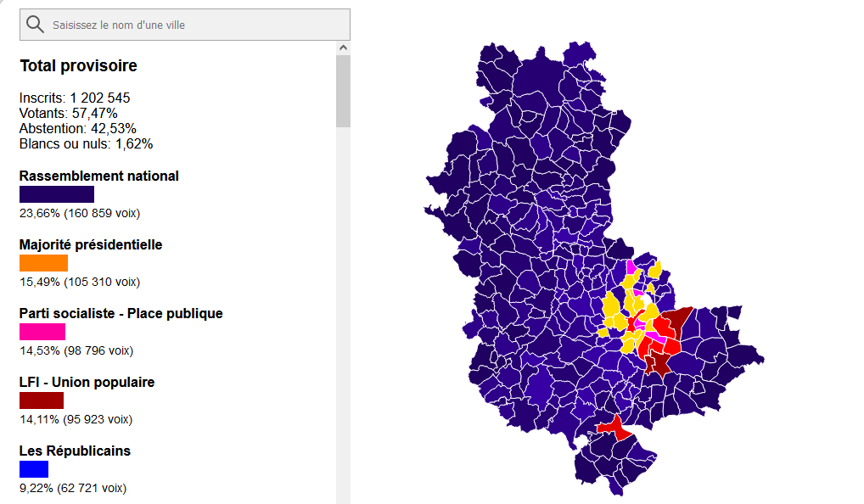864x504 pixels.
Task: Click the Majorité présidentielle orange bar
Action: pos(43,263)
